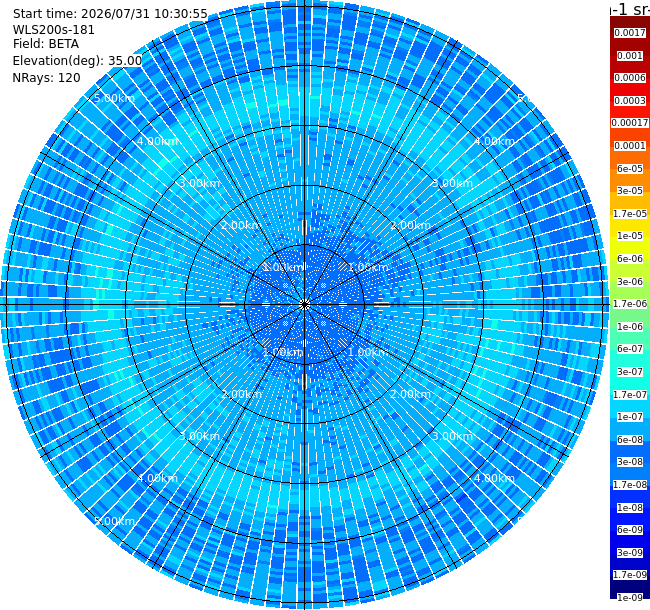Image resolution: width=650 pixels, height=610 pixels.
Task: Click the Field: BETA label
Action: (x=46, y=44)
